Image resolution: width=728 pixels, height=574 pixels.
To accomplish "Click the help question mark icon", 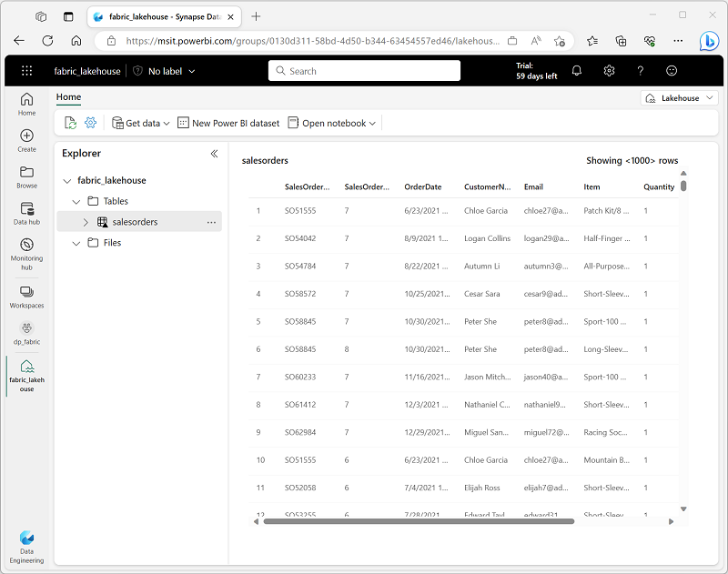I will tap(641, 71).
